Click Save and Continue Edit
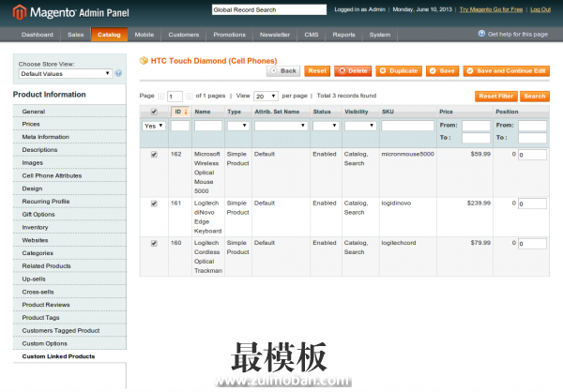The height and width of the screenshot is (392, 563). coord(507,71)
